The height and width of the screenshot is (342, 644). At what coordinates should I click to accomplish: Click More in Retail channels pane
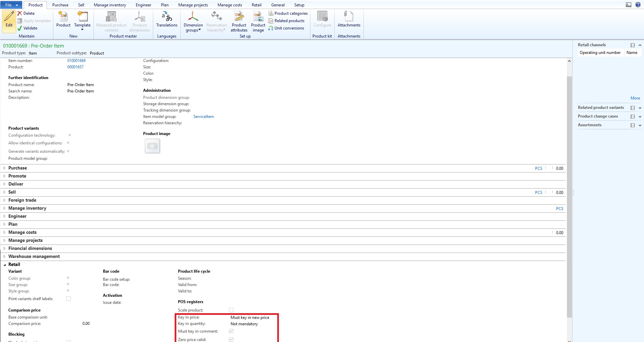pos(635,98)
